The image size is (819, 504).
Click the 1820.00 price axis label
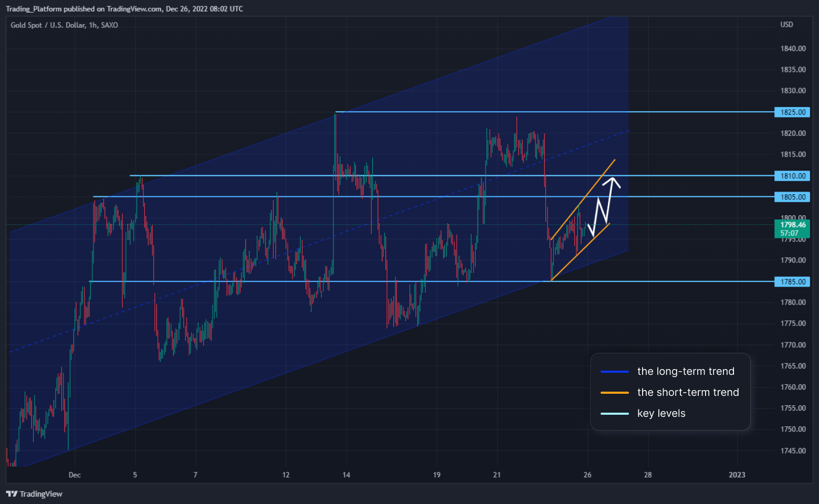793,133
